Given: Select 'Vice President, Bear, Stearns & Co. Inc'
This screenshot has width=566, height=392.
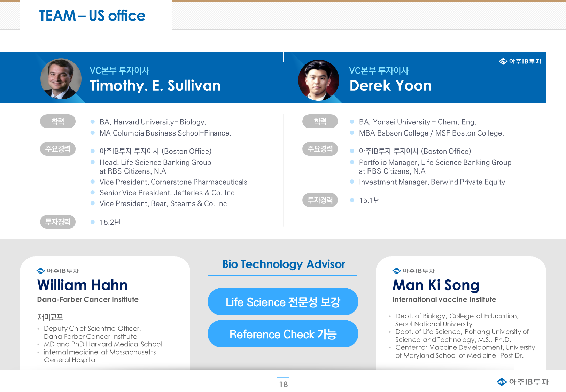Looking at the screenshot, I should pyautogui.click(x=163, y=203).
